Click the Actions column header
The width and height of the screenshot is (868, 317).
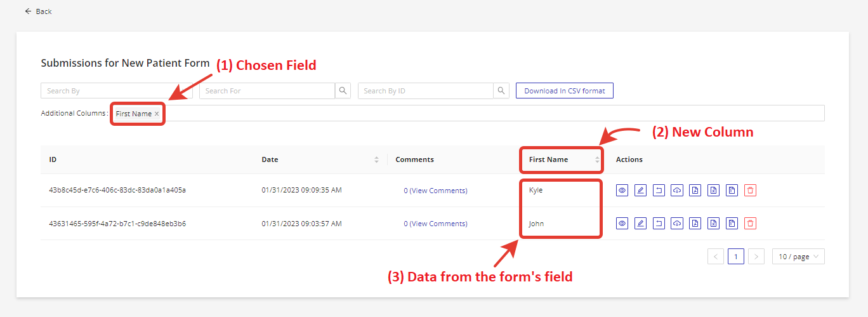[x=629, y=159]
